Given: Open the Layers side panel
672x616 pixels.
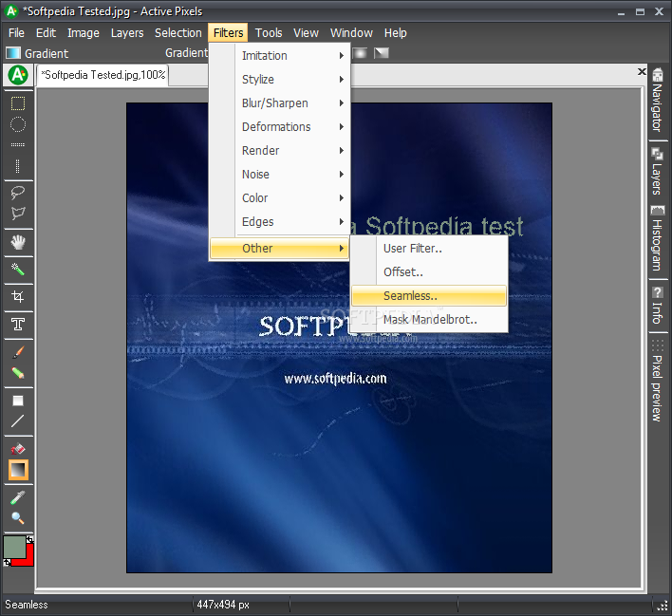Looking at the screenshot, I should coord(658,172).
